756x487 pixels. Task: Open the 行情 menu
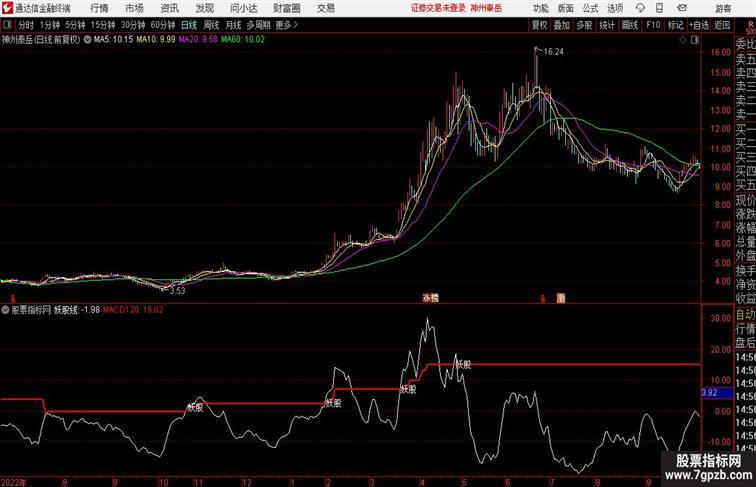point(99,8)
